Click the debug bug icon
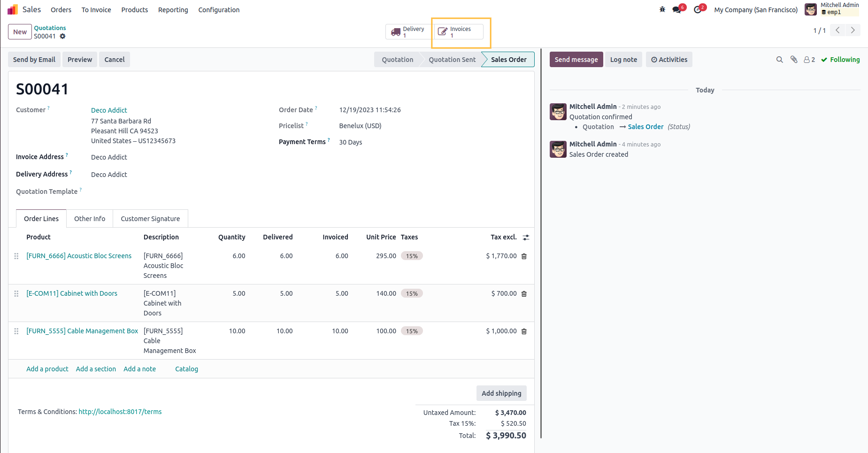 click(662, 9)
